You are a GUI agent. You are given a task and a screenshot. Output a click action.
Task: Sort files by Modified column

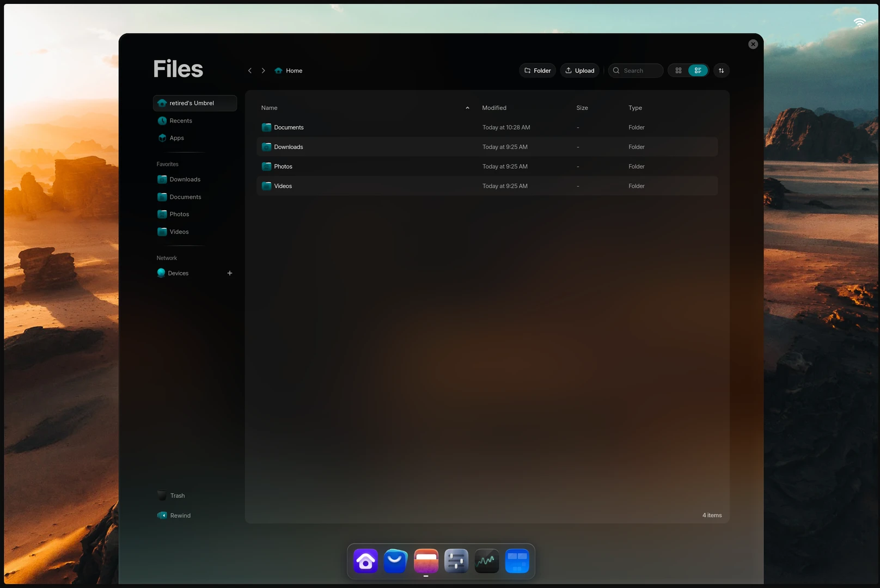tap(494, 108)
